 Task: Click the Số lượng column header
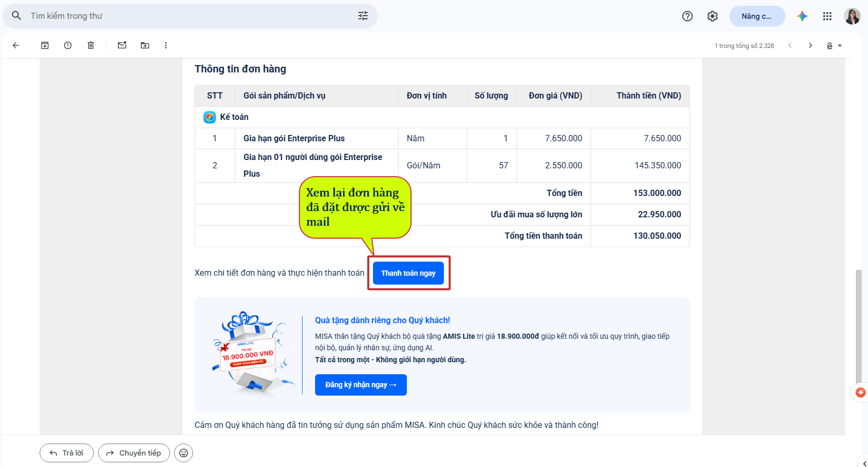click(491, 95)
